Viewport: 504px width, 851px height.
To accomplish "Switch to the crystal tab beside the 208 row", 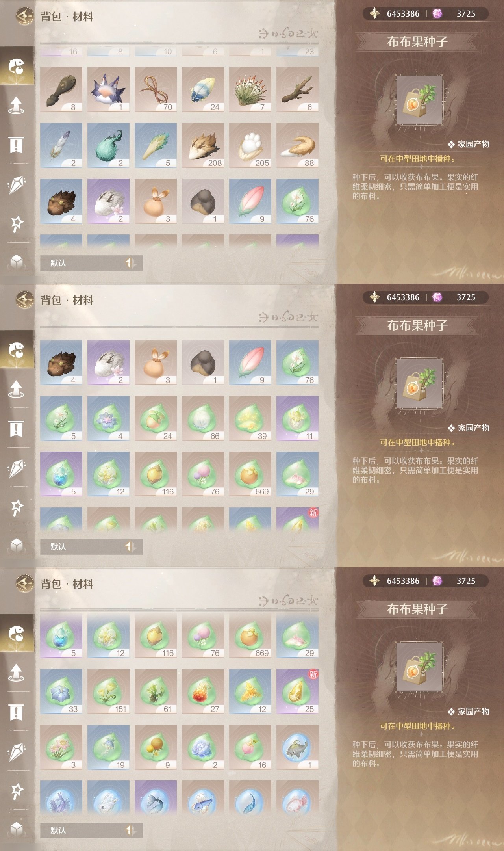I will (17, 184).
